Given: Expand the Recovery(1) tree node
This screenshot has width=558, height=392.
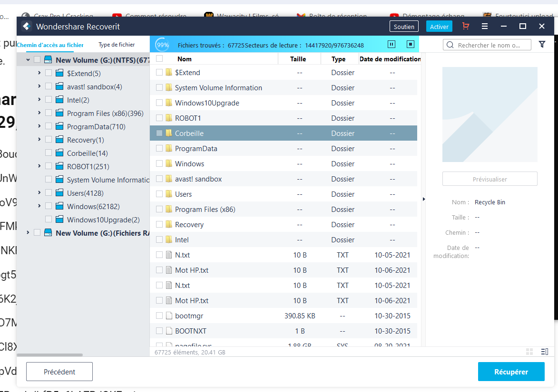Looking at the screenshot, I should click(x=39, y=139).
